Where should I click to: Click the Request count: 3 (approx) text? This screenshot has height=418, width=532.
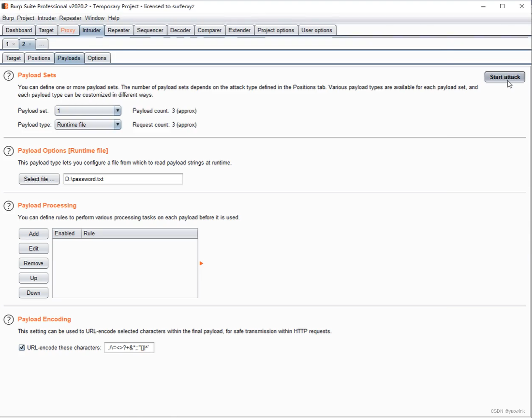pos(164,125)
